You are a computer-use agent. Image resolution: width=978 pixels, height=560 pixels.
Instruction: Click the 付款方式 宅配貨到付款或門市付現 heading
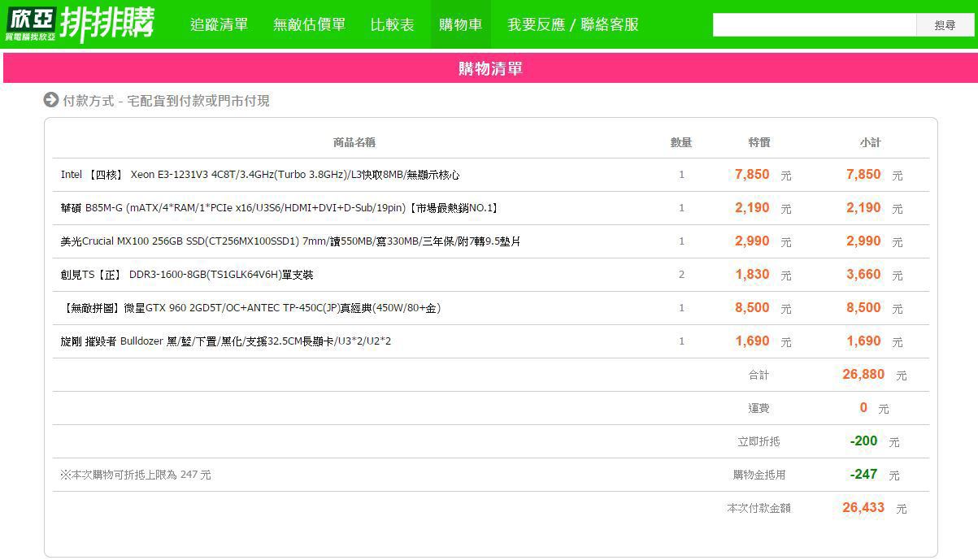(x=166, y=101)
